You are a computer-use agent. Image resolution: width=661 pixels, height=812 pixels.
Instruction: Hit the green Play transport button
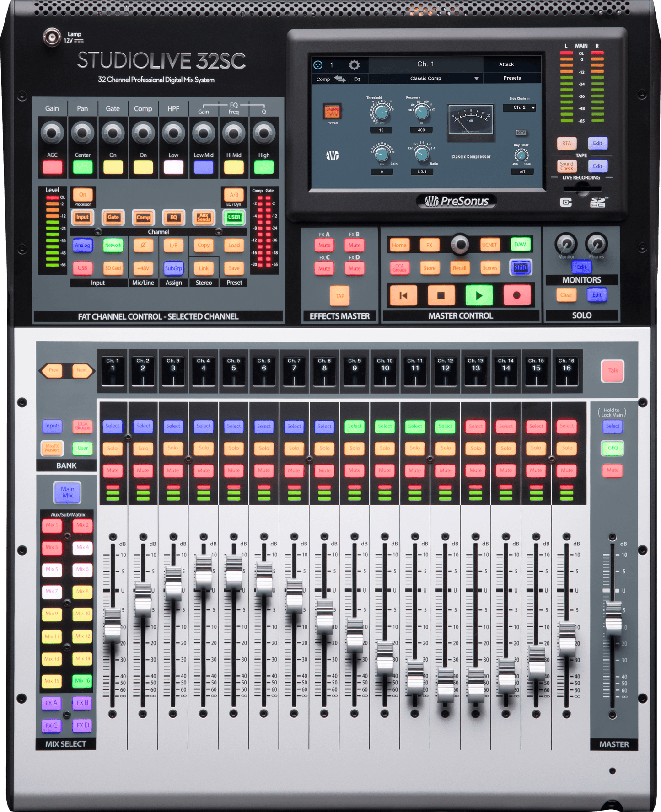(x=479, y=295)
